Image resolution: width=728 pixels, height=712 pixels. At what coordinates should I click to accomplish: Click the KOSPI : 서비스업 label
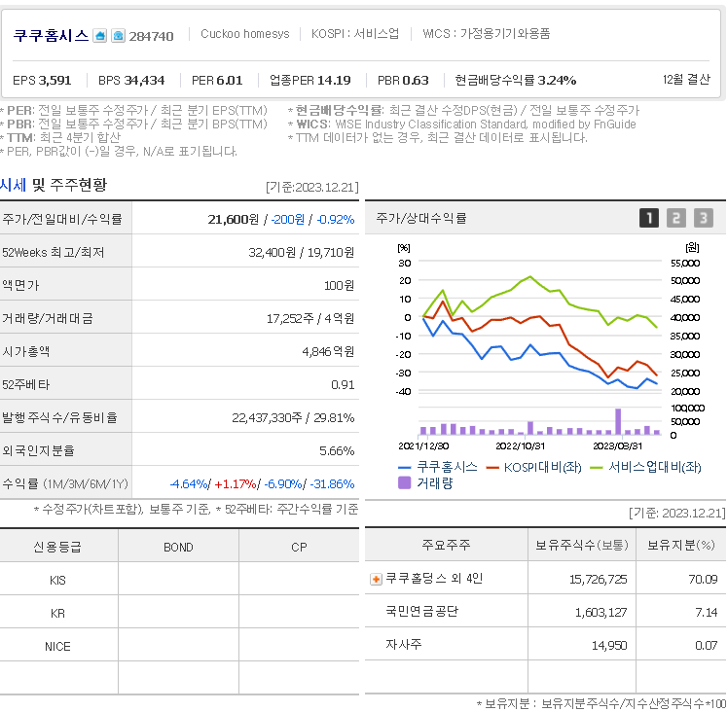tap(355, 33)
